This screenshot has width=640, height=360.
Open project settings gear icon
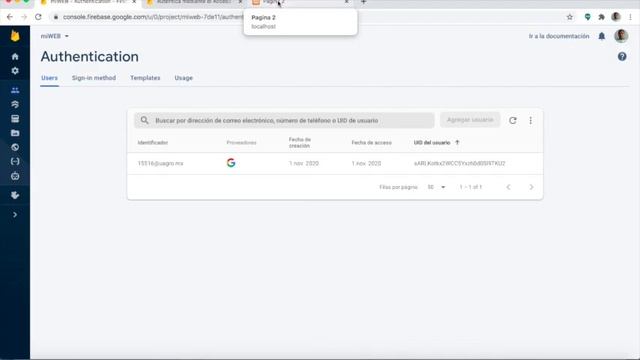(x=15, y=71)
